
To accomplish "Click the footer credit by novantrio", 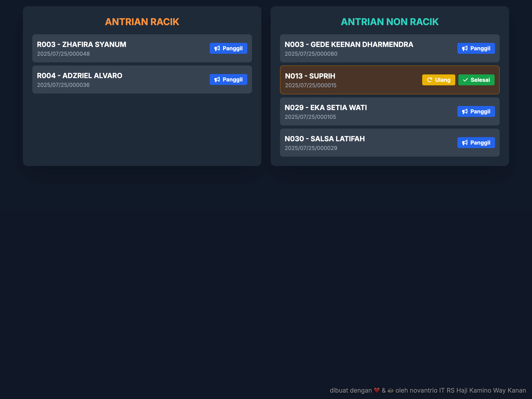I will click(x=428, y=390).
